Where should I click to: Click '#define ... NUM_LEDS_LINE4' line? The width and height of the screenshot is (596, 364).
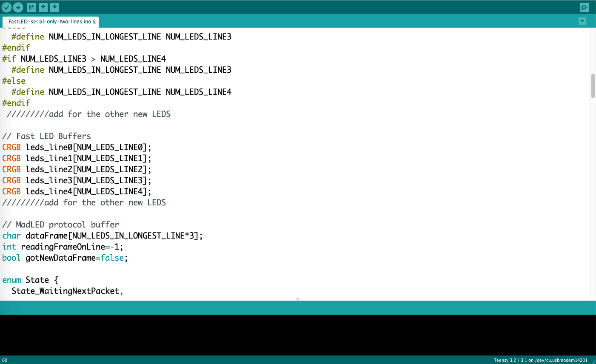tap(121, 92)
